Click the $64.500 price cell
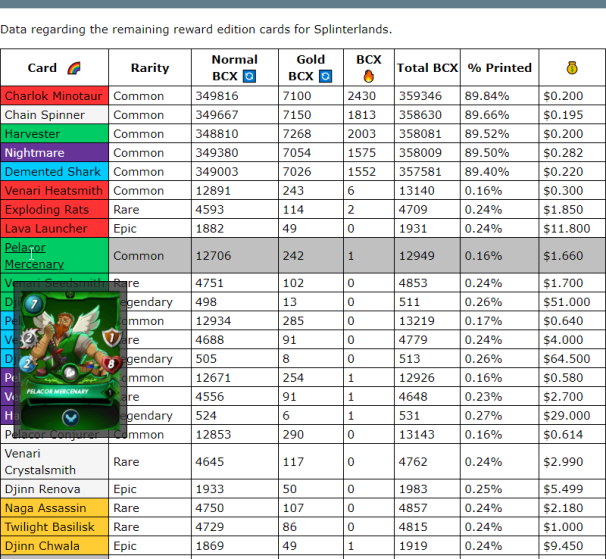 (x=567, y=359)
